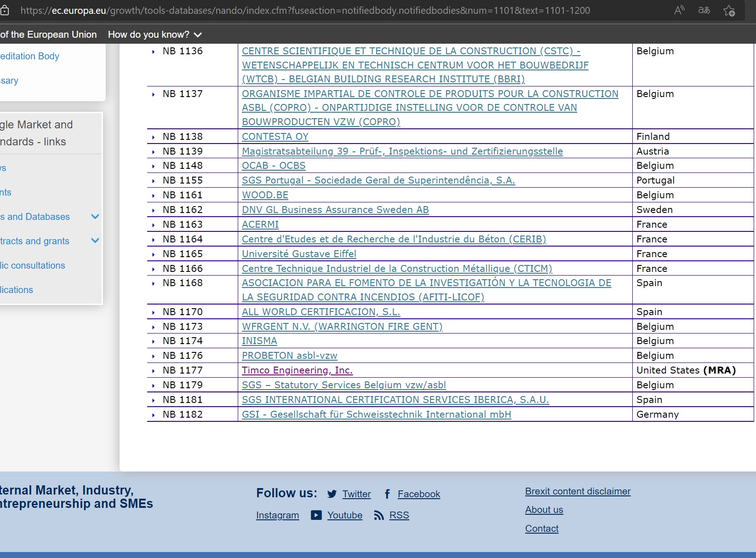Image resolution: width=756 pixels, height=558 pixels.
Task: Click the arrow bullet beside NB 1163
Action: [x=154, y=225]
